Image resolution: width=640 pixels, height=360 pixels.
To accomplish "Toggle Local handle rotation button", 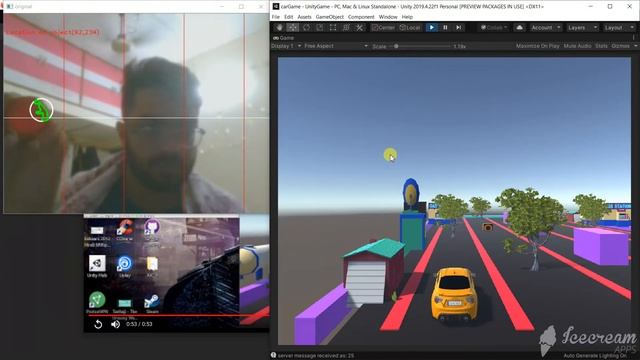I will [x=410, y=27].
